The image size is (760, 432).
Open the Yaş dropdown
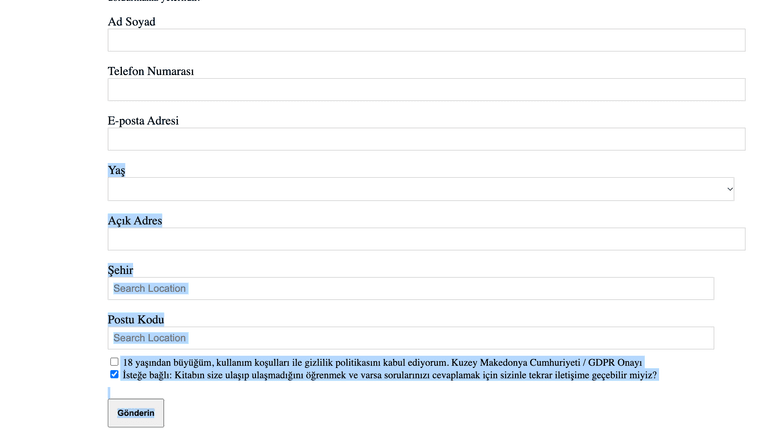421,189
